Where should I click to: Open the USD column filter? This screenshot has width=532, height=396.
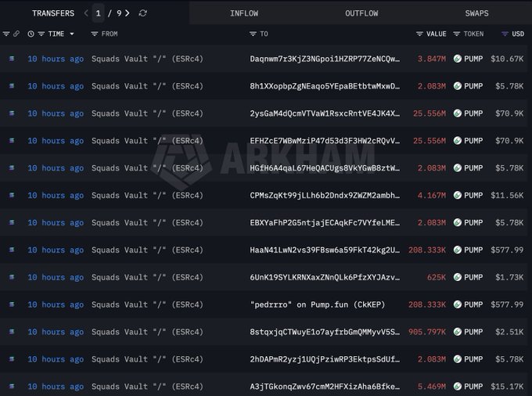pos(505,34)
